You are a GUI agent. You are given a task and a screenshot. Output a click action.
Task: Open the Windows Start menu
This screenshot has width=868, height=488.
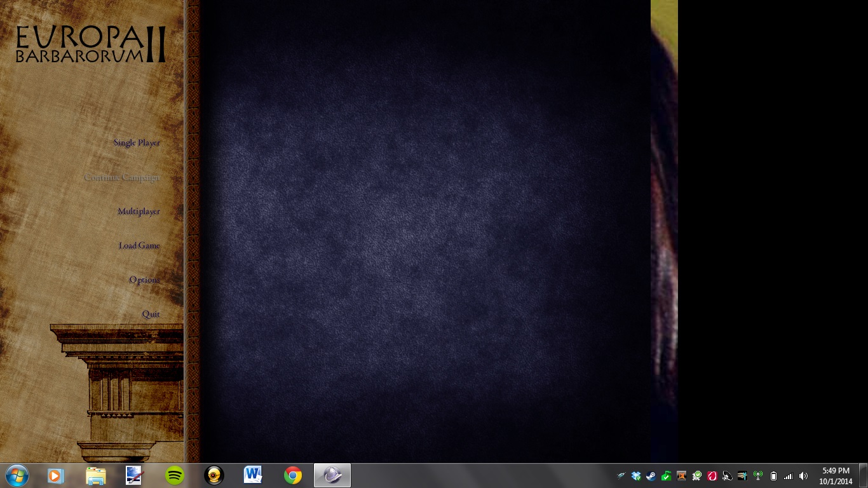pos(17,475)
